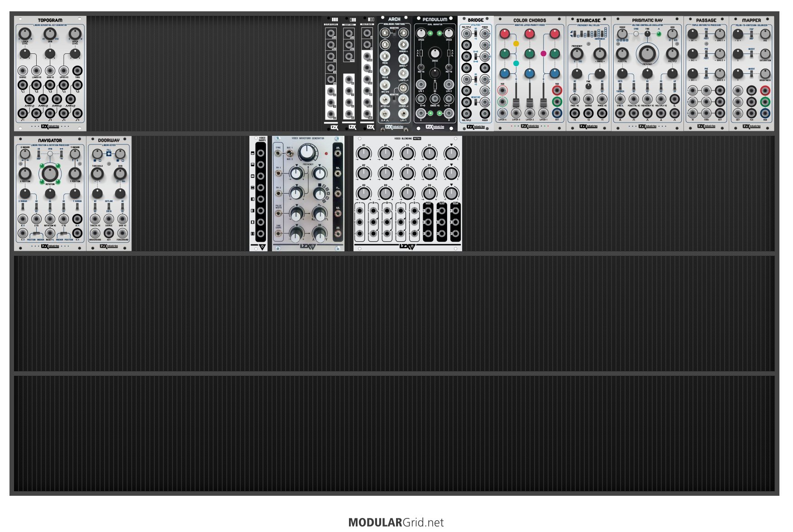
Task: Click the D3 knob on Video Blending Matrix
Action: click(429, 193)
